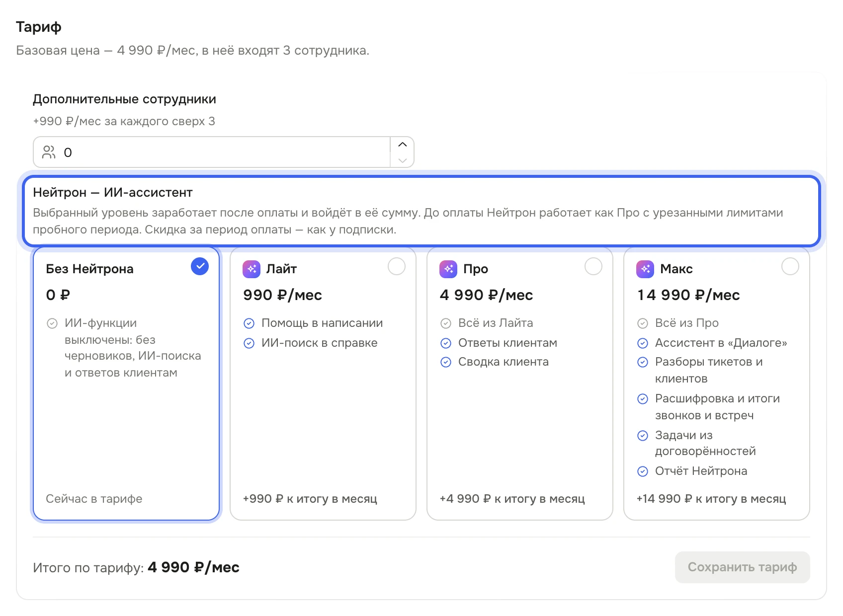The image size is (843, 616).
Task: Click check icon beside Задачи из договорённостей
Action: coord(643,436)
